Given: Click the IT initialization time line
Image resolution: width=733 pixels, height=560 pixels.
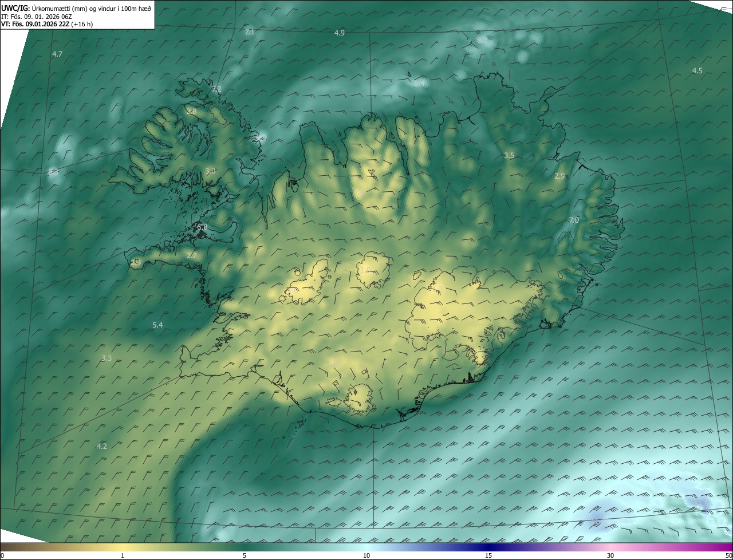Looking at the screenshot, I should (x=36, y=16).
